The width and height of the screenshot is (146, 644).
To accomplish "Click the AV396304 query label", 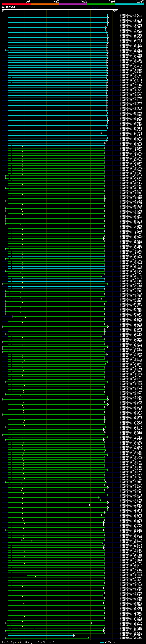I will tap(8, 8).
